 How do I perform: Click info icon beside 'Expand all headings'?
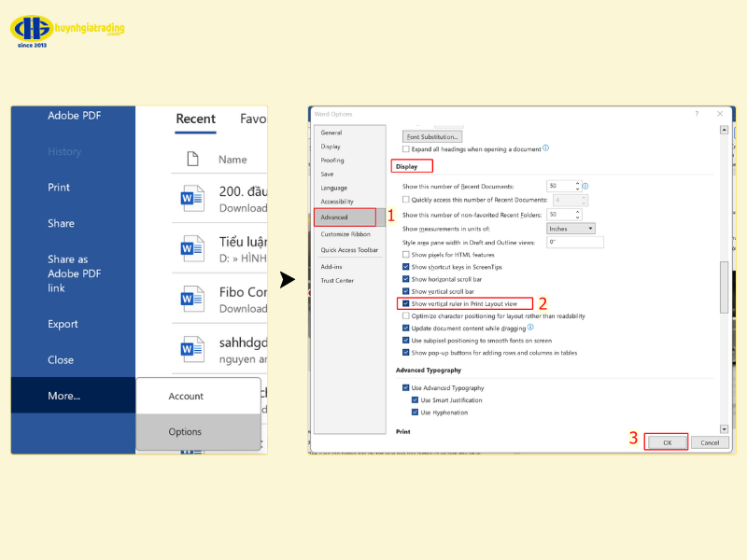[x=546, y=148]
